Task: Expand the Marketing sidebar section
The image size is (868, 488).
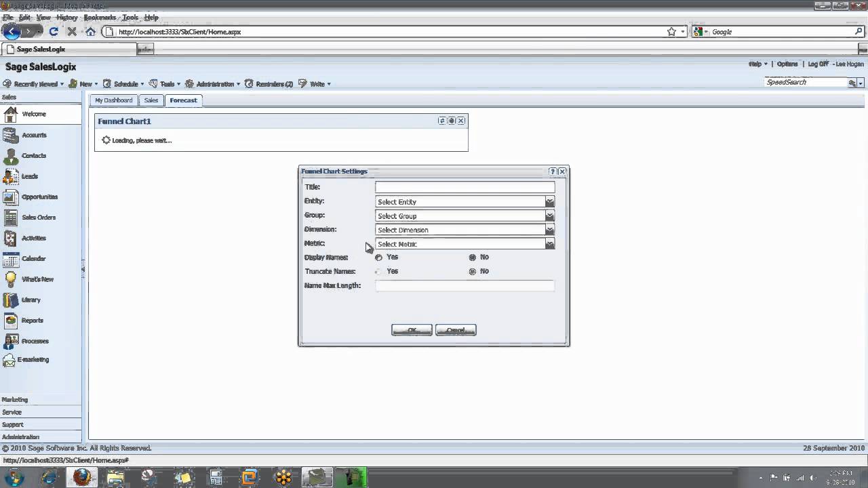Action: click(15, 400)
